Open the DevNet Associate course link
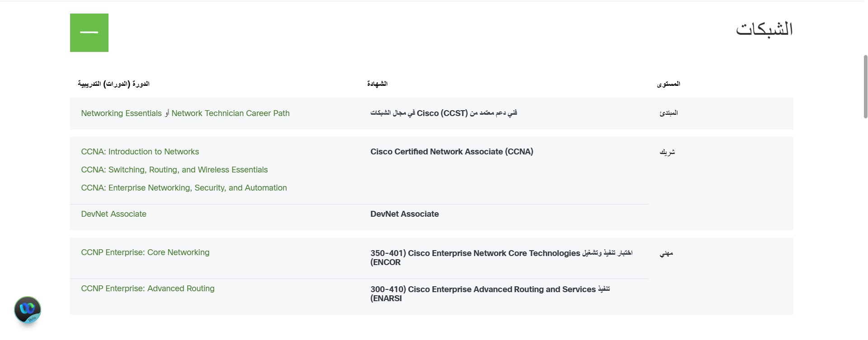This screenshot has height=340, width=868. coord(114,214)
